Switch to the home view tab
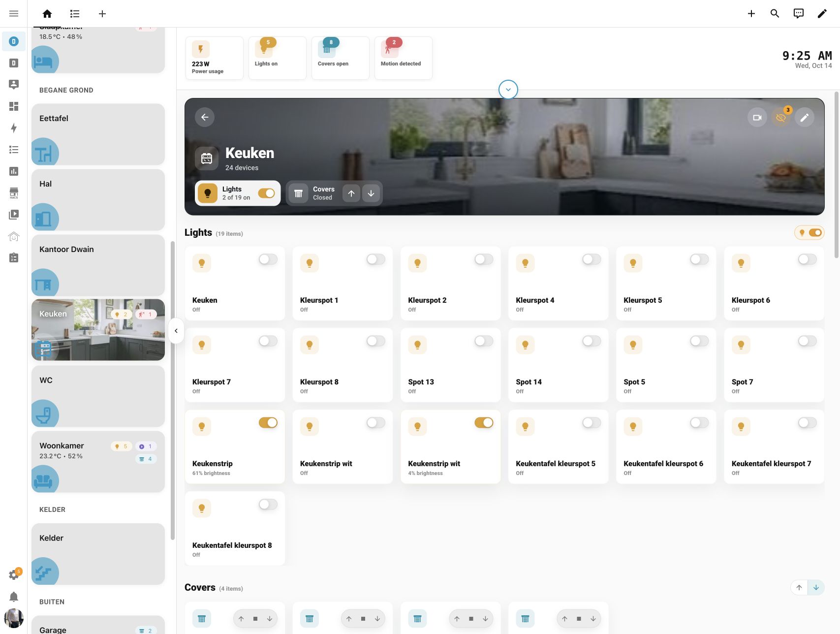The image size is (840, 634). click(x=47, y=14)
